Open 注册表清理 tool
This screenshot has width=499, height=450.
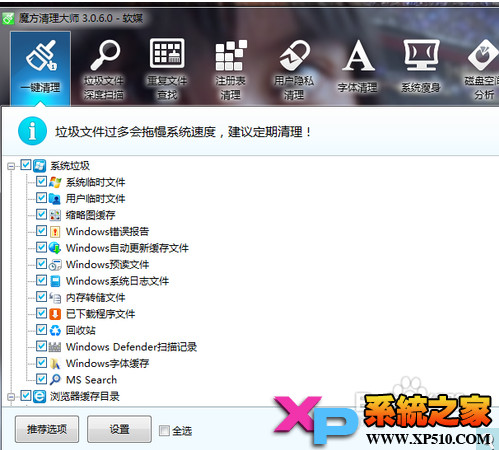point(230,69)
